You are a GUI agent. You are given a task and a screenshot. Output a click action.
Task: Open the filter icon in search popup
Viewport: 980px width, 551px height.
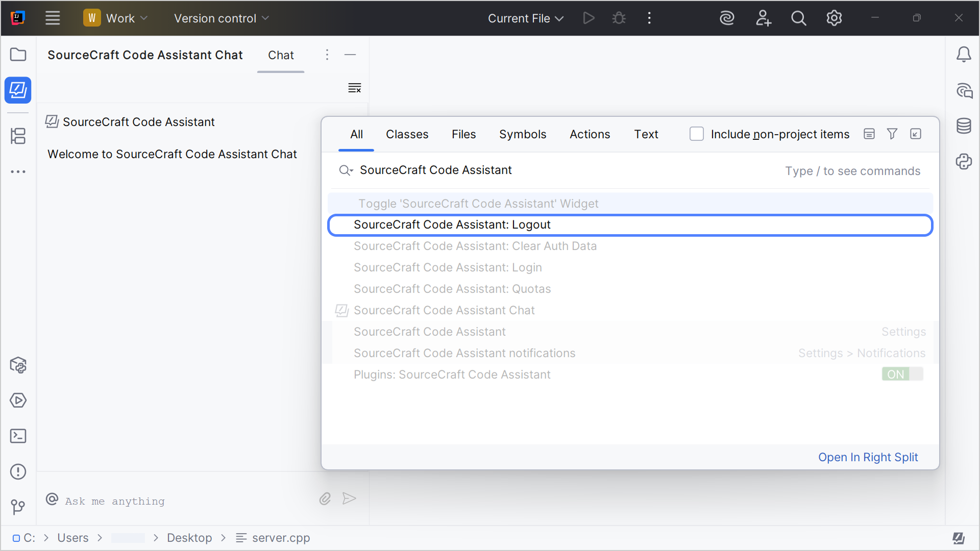click(x=892, y=134)
